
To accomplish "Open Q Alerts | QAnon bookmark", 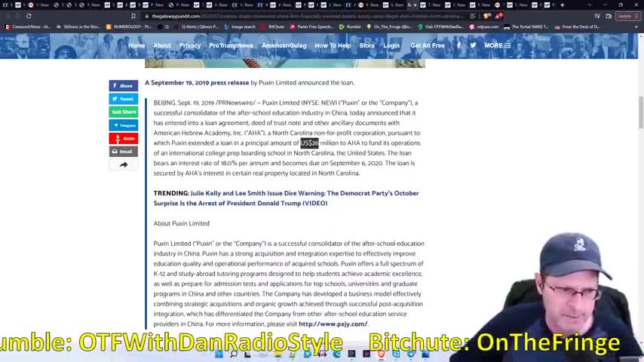I will tap(196, 26).
